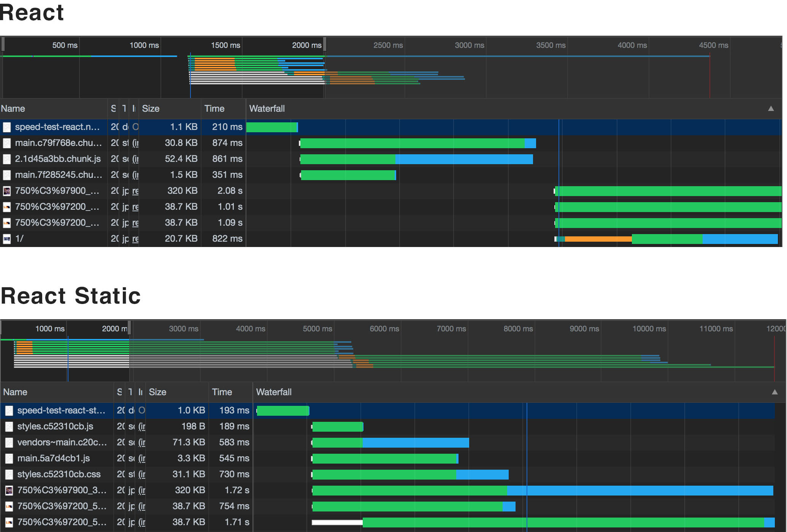Click the thumbnail icon of the 320 KB React image
This screenshot has width=787, height=532.
click(x=7, y=191)
